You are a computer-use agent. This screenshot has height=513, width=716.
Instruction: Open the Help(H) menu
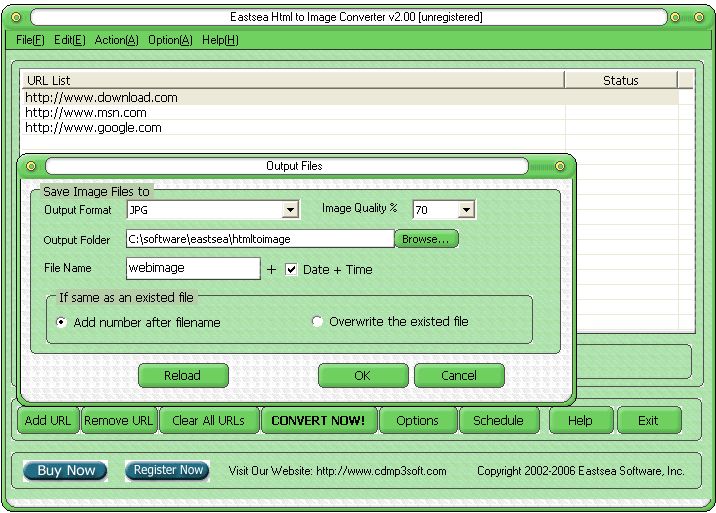pos(220,40)
